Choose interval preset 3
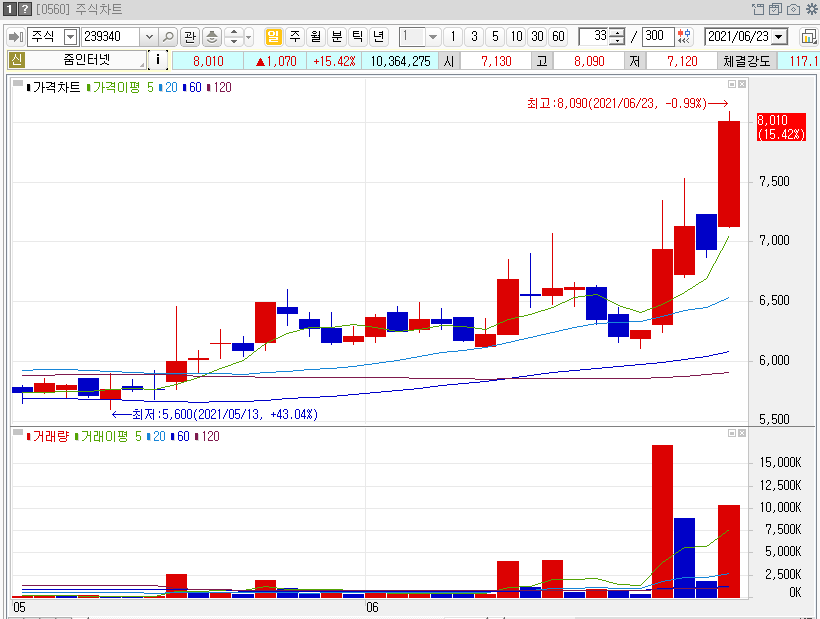 tap(474, 37)
